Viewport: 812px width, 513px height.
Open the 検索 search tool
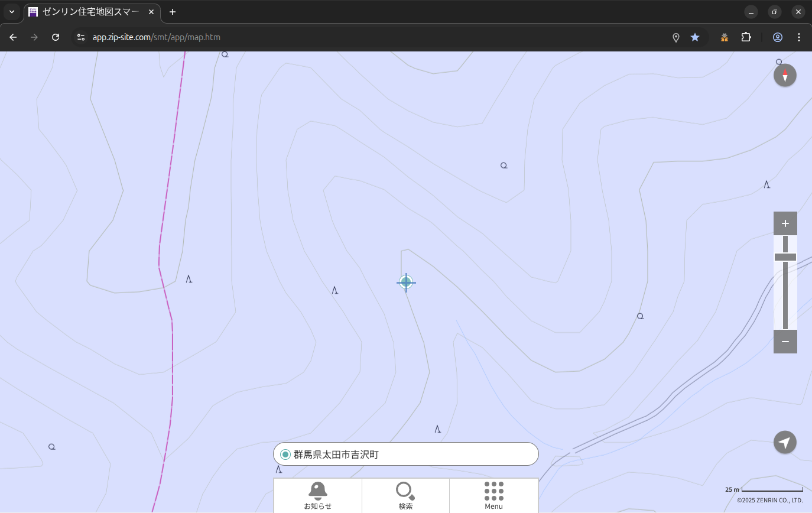coord(405,495)
